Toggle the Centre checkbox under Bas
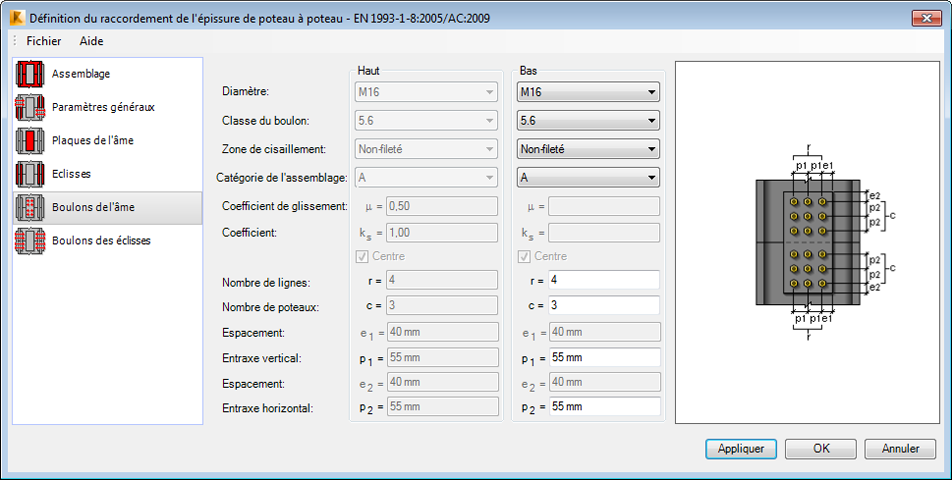Screen dimensions: 952x480 pos(524,256)
